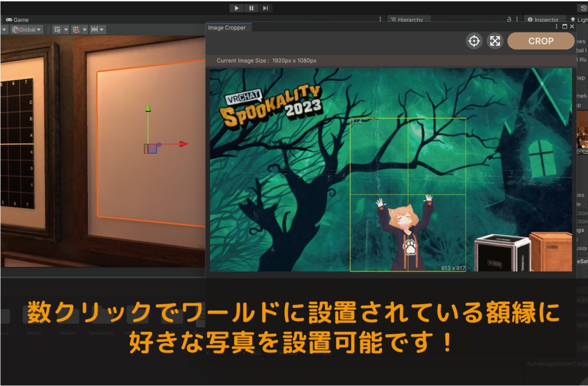The image size is (588, 386).
Task: Select the Hierarchy tab
Action: pos(407,20)
